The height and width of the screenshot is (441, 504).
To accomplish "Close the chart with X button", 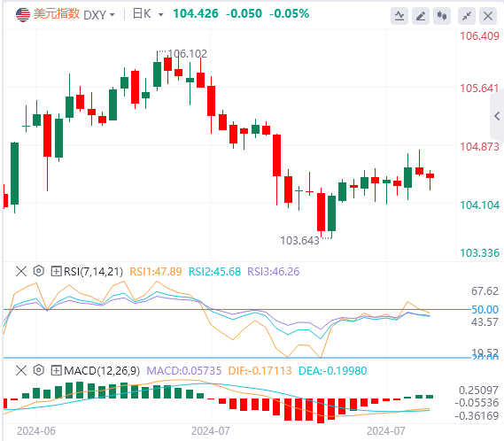I will pos(488,16).
